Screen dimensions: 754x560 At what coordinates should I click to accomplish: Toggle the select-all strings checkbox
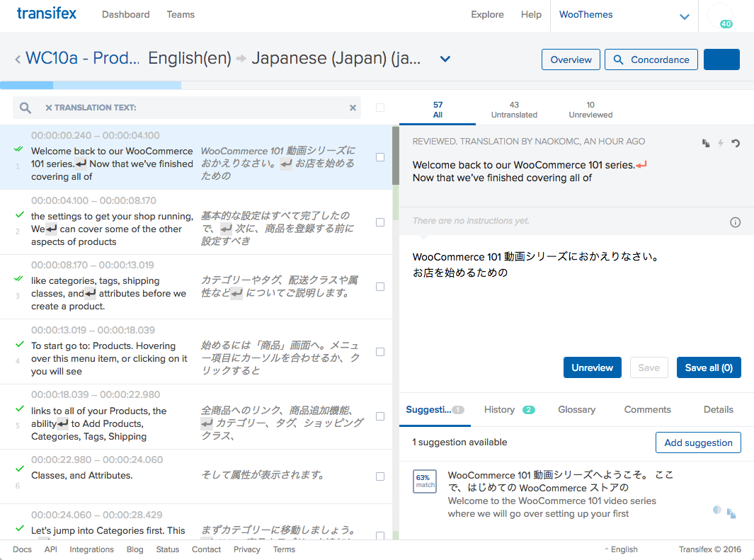coord(380,108)
